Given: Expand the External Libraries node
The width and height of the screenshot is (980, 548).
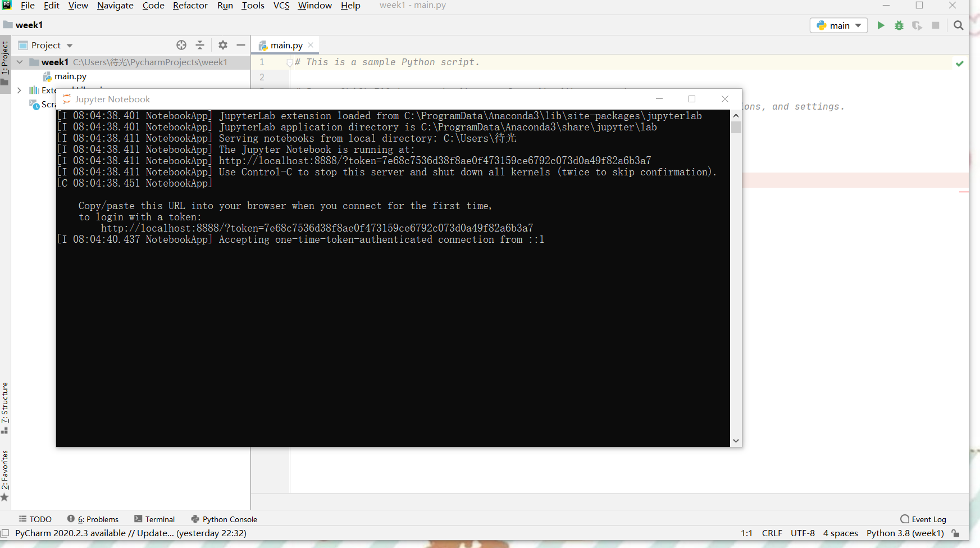Looking at the screenshot, I should (x=19, y=90).
